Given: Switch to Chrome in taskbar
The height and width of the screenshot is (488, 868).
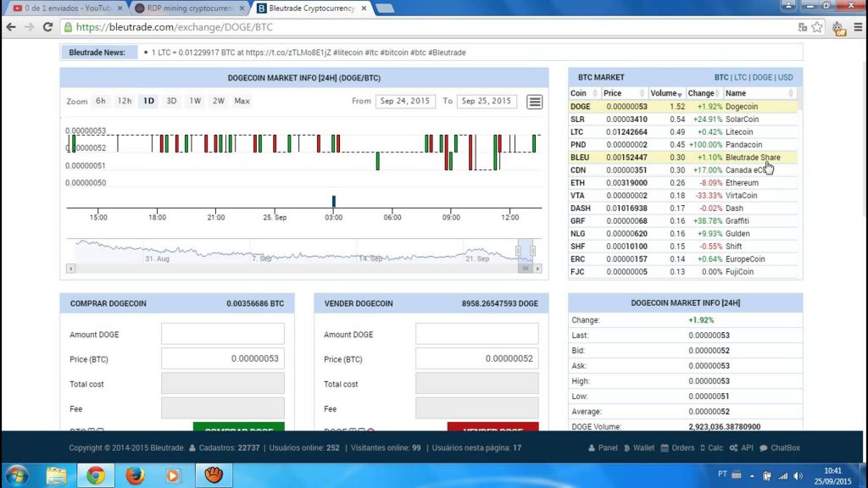Looking at the screenshot, I should (x=95, y=475).
